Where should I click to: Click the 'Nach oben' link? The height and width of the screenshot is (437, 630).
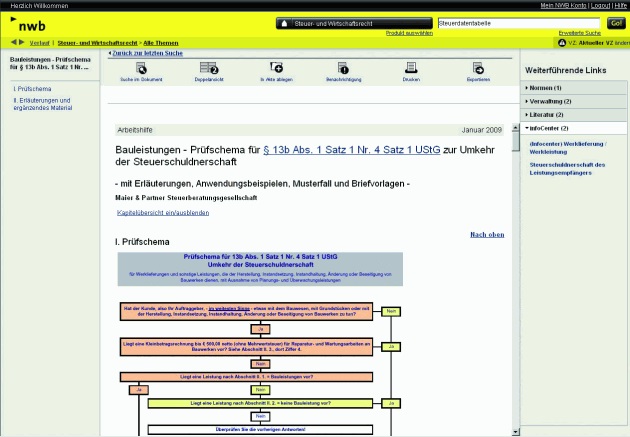click(x=487, y=234)
